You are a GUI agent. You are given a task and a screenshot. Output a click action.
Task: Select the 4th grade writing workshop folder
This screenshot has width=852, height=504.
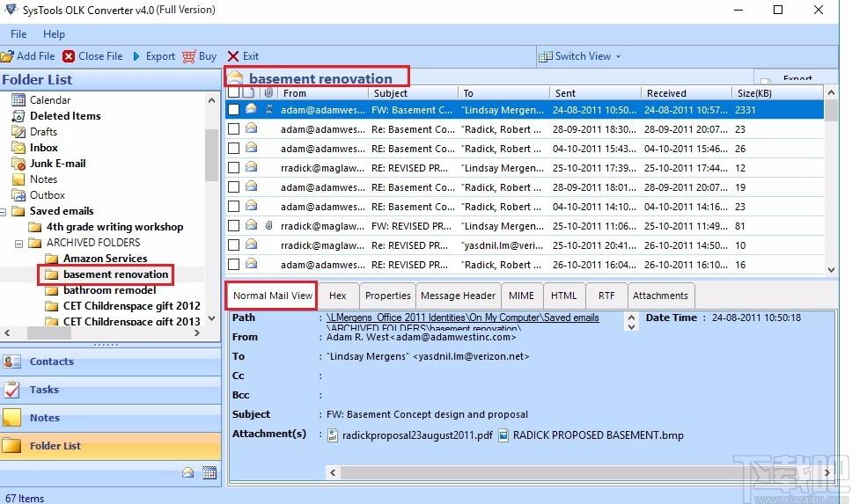coord(114,227)
